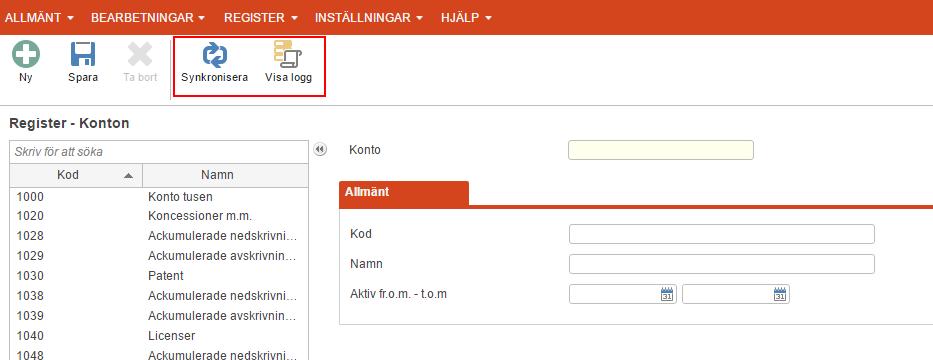Open calendar for Aktiv t.o.m end date
This screenshot has height=360, width=933.
(x=779, y=294)
